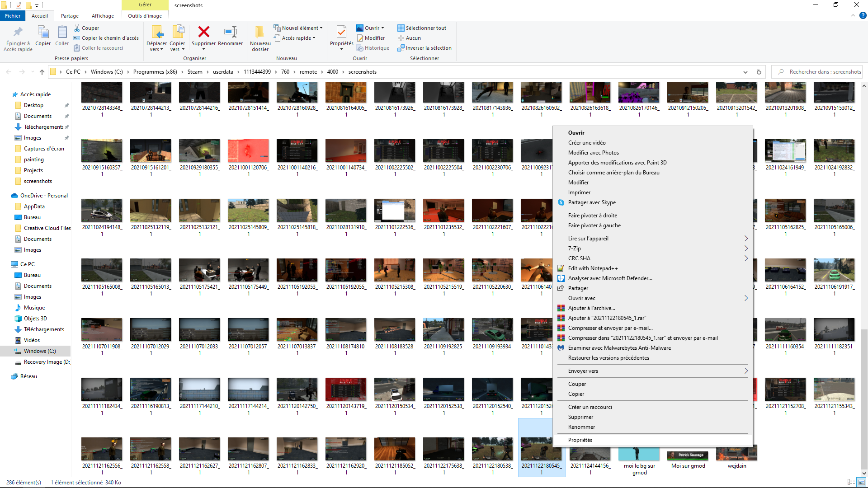Screen dimensions: 868x488
Task: Open the painting folder in quick access
Action: click(34, 160)
